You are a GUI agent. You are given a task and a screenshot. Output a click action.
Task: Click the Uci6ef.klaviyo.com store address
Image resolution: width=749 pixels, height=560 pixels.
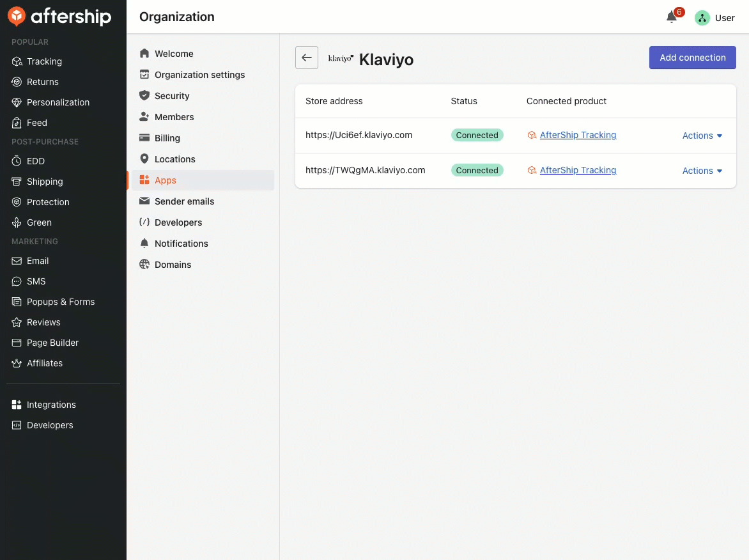[359, 136]
